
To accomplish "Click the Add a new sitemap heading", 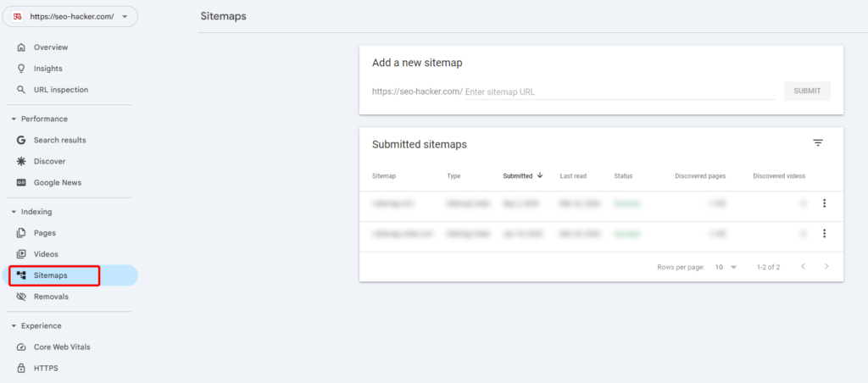I will point(417,63).
